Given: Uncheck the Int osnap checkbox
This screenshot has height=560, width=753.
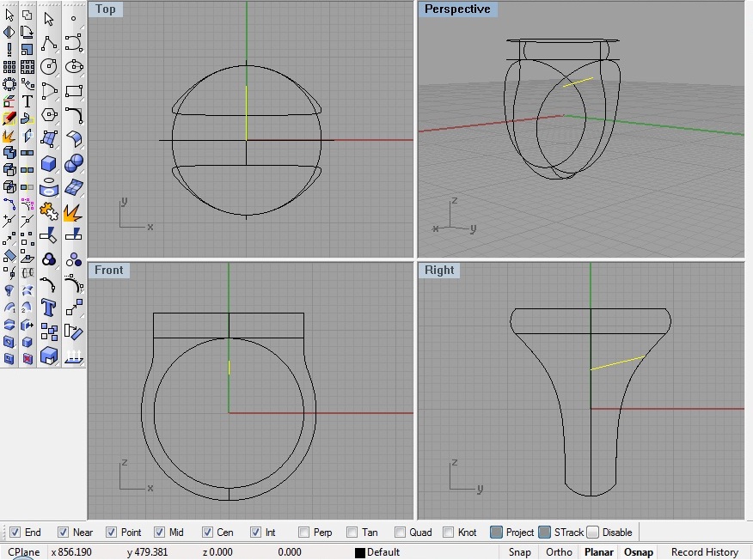Looking at the screenshot, I should 255,533.
